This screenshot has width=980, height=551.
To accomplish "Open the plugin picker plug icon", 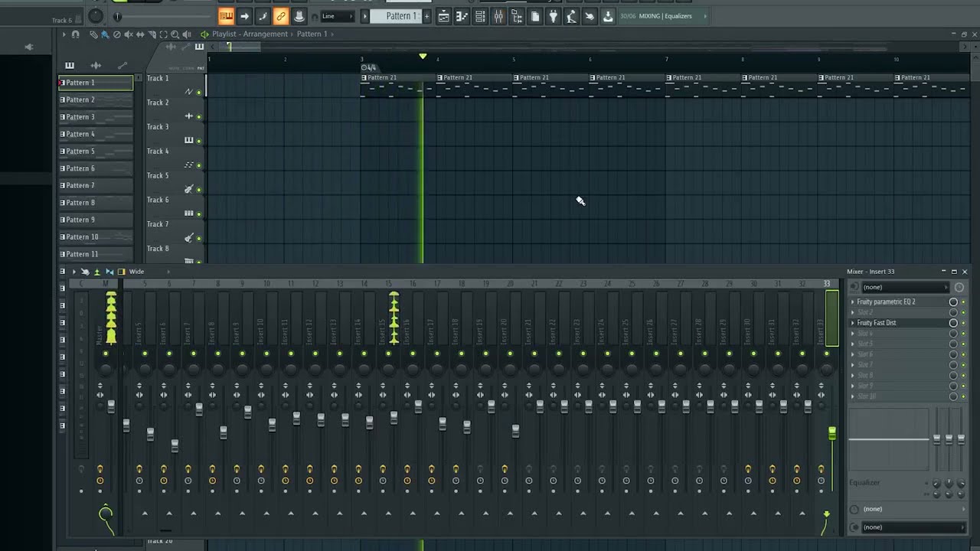I will (553, 16).
